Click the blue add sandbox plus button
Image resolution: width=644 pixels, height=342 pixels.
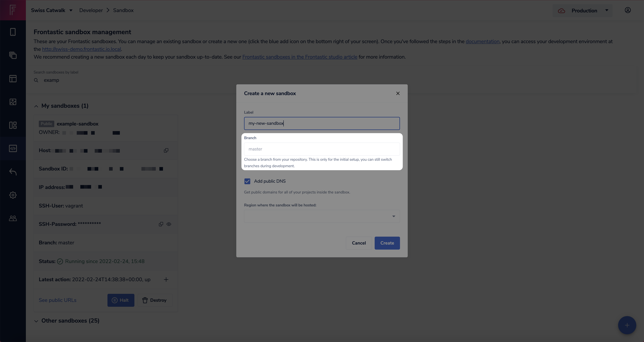tap(627, 325)
